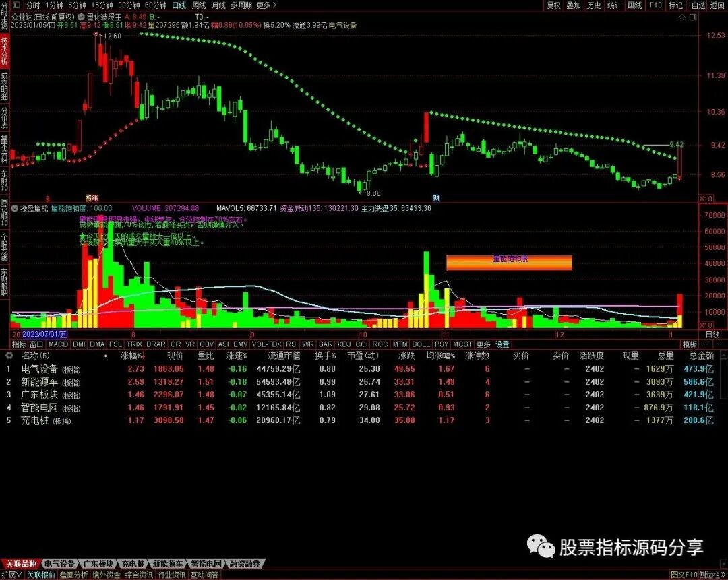This screenshot has height=580, width=728.
Task: Click the diamond icon at chart top right
Action: 682,17
